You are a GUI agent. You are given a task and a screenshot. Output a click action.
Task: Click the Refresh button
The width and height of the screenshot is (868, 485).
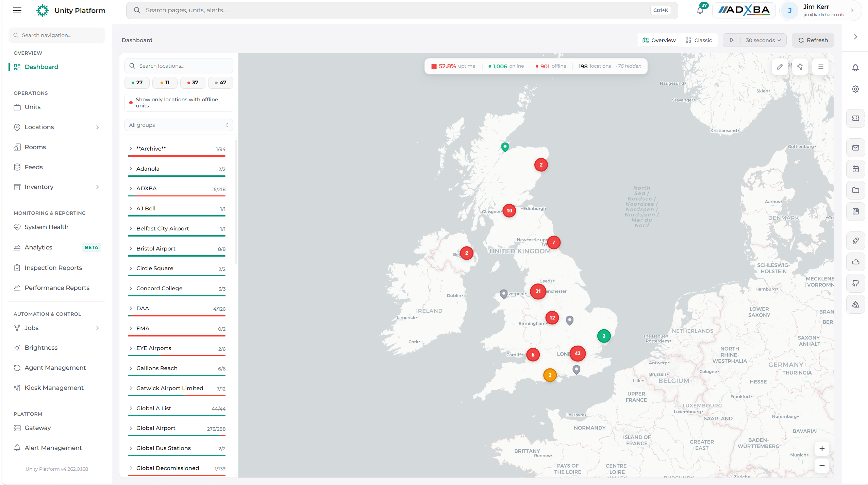[813, 40]
